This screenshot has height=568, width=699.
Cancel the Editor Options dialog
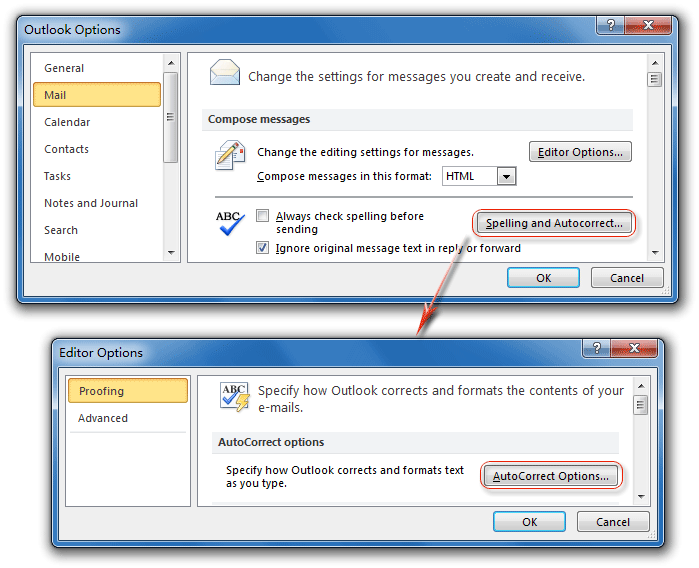click(612, 522)
